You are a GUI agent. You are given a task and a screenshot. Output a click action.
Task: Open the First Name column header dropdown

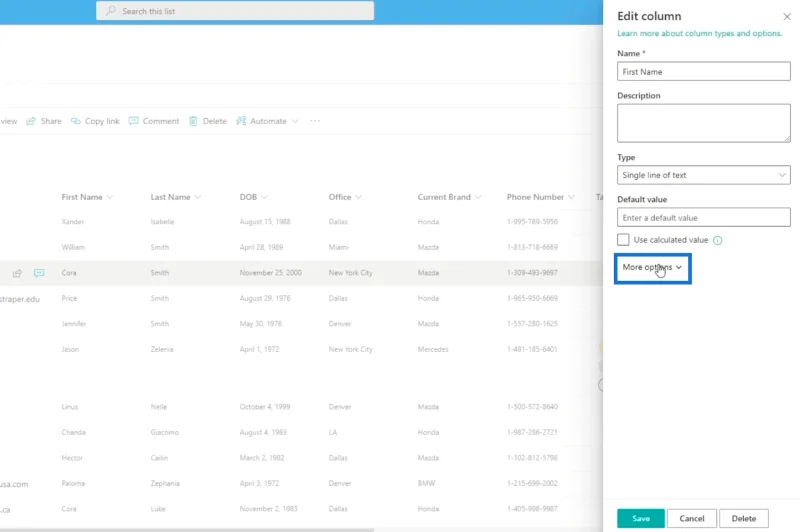click(x=110, y=197)
